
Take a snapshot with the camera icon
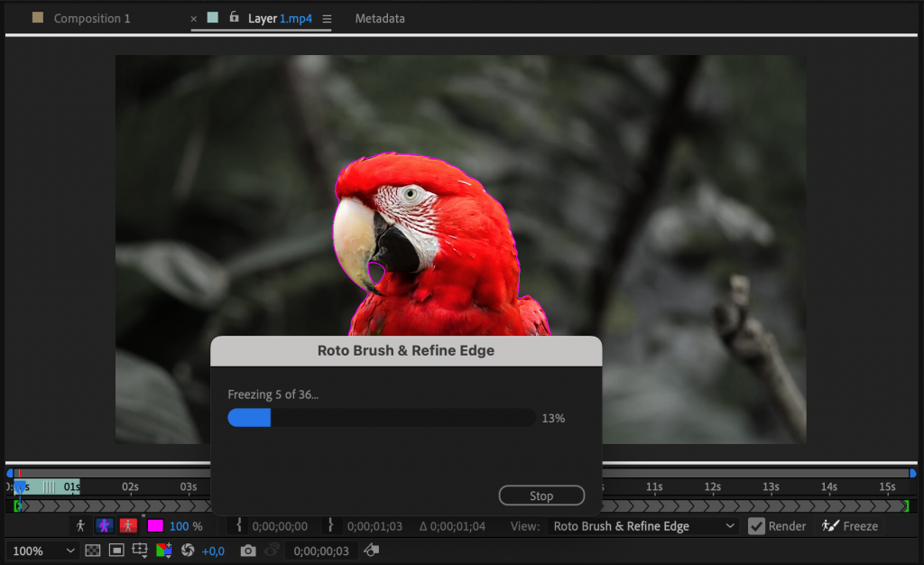248,551
